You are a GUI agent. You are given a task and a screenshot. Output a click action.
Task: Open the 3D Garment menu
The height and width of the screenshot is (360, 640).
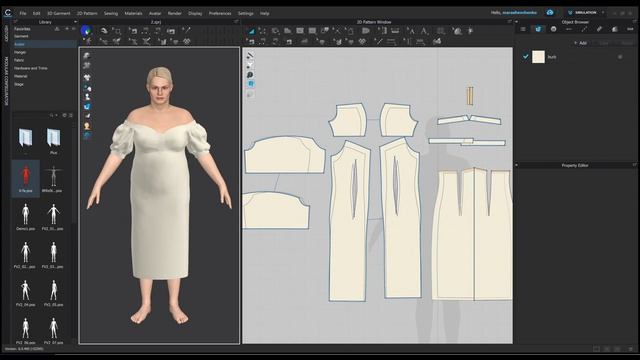(x=59, y=13)
